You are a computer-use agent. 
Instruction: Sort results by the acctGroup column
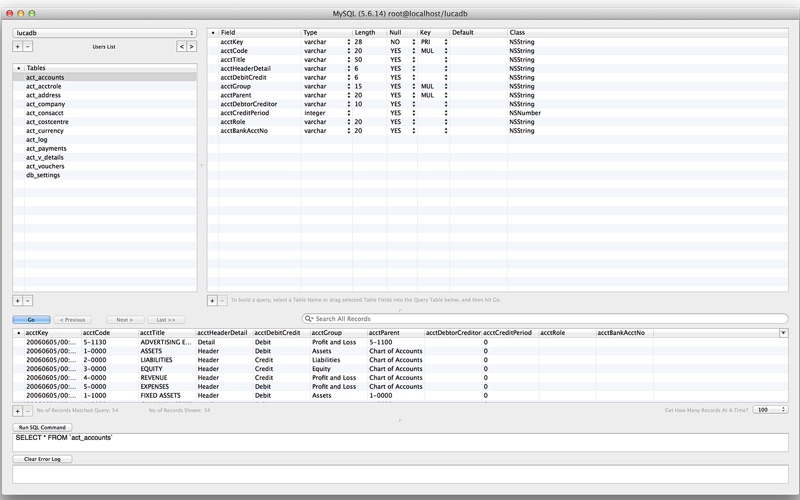338,333
